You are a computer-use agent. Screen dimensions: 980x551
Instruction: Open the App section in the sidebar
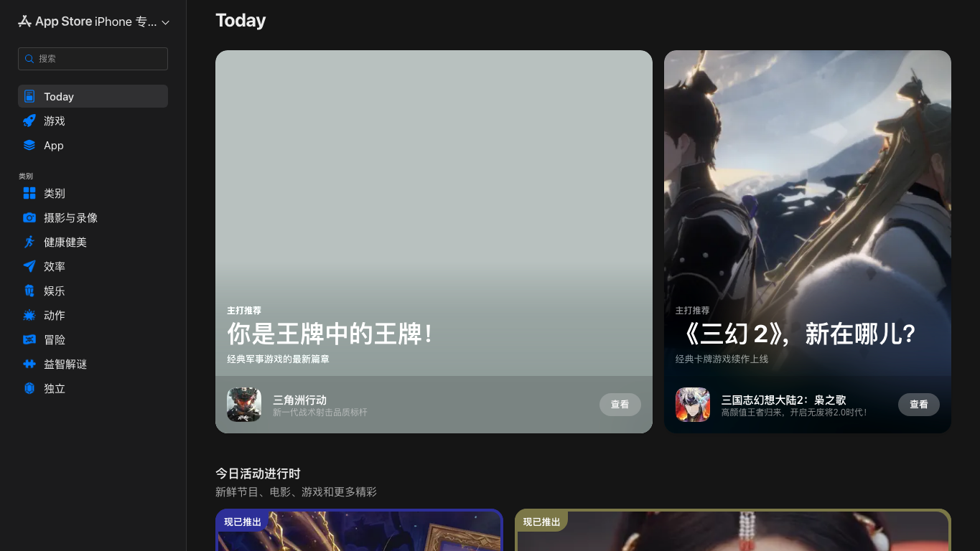click(x=93, y=145)
